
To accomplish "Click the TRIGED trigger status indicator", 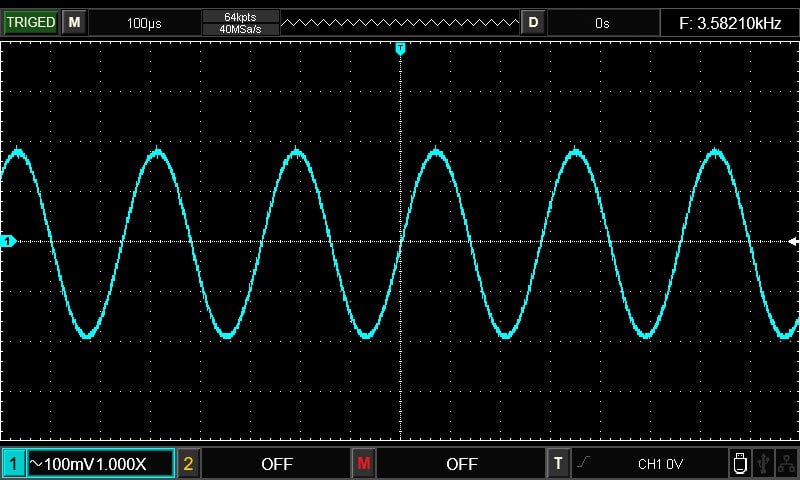I will [30, 22].
